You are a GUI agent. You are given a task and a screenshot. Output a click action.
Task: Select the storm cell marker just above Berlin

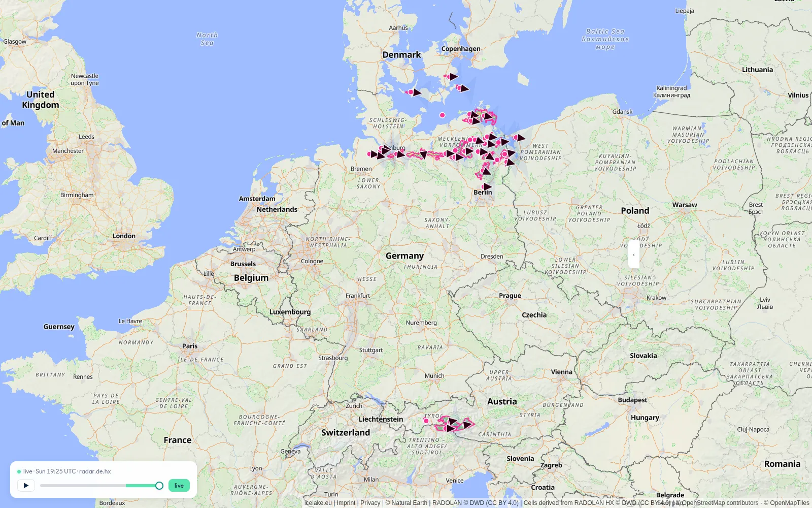(487, 187)
